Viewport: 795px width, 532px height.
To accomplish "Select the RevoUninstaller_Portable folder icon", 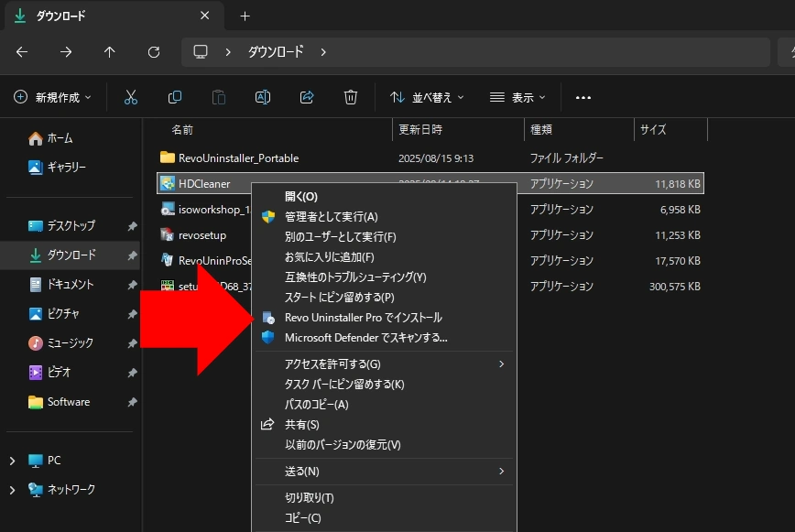I will (168, 157).
